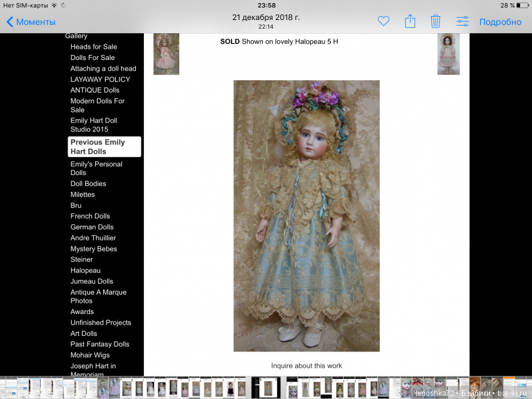Select the Unfinished Projects menu item

[101, 323]
